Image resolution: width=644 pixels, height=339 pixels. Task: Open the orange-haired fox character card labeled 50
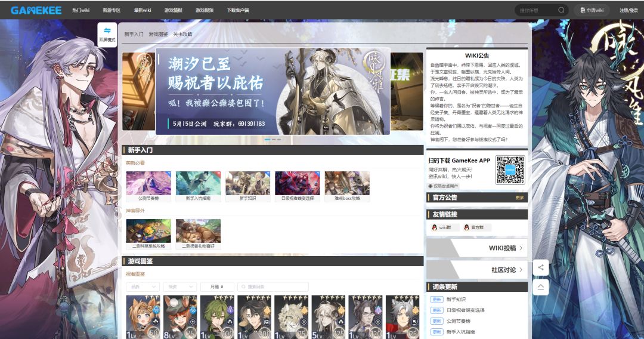pos(143,317)
